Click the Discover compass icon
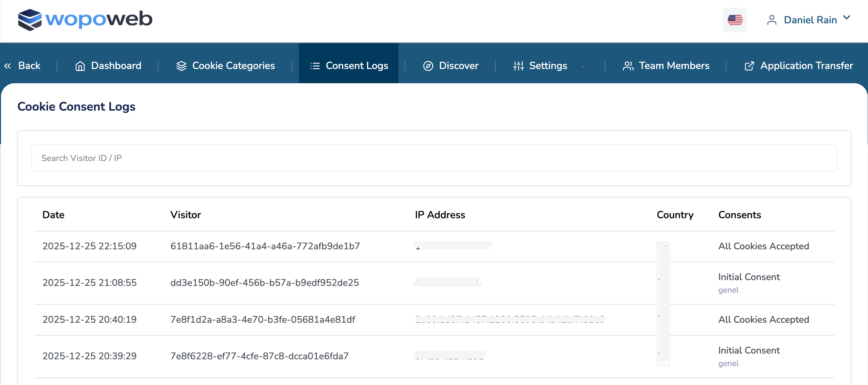The image size is (868, 385). point(428,66)
